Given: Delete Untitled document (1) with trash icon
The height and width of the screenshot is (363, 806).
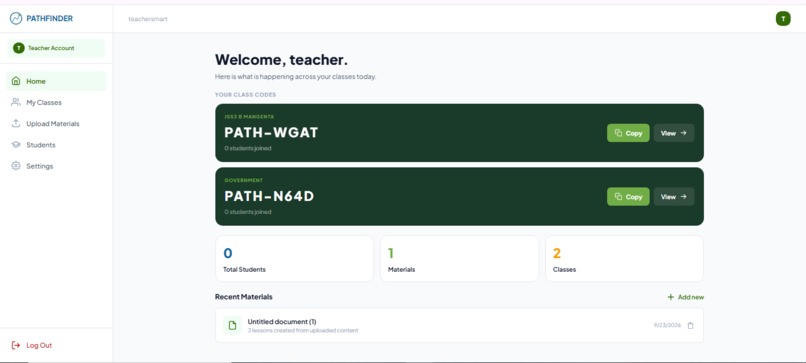Looking at the screenshot, I should (690, 325).
